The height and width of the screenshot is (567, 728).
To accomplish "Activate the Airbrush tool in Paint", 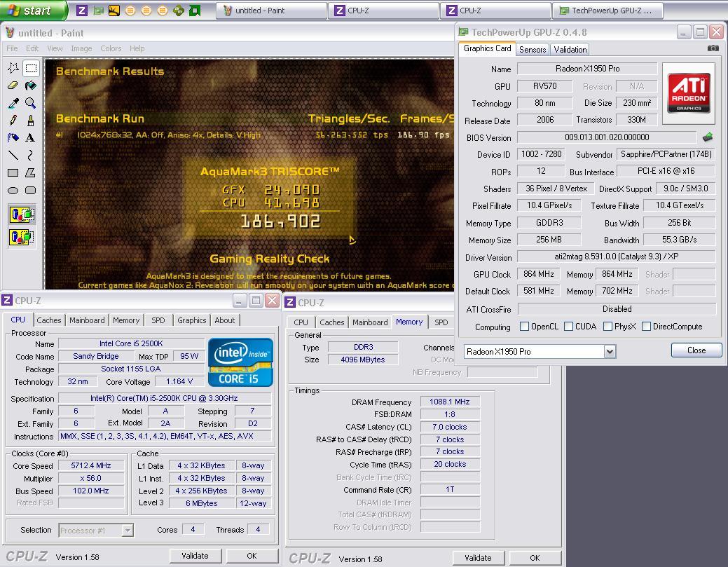I will click(13, 137).
